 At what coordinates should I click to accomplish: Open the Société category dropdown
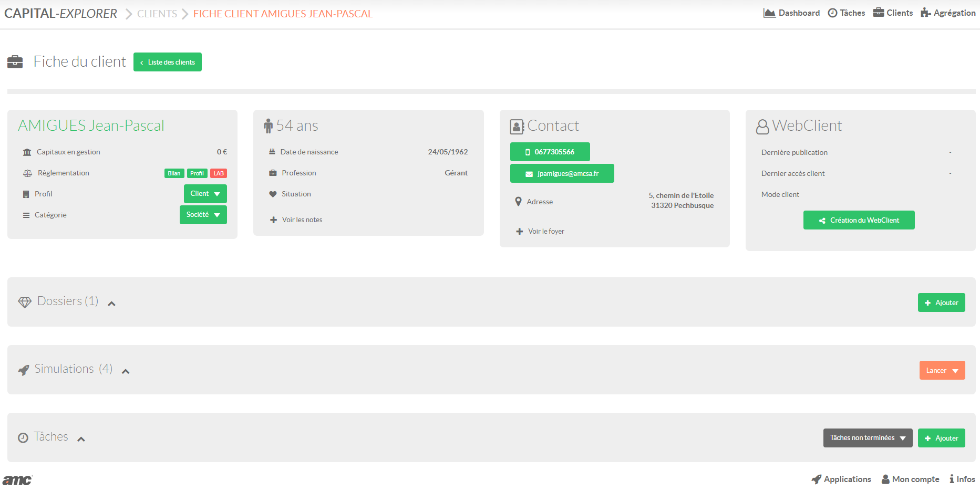pos(203,215)
